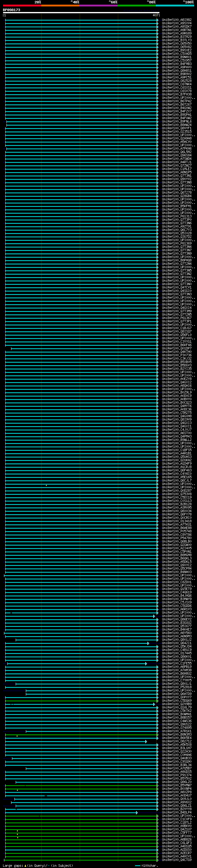Image resolution: width=197 pixels, height=868 pixels.
Task: Select hit UniRef100_P61313
Action: point(176,216)
